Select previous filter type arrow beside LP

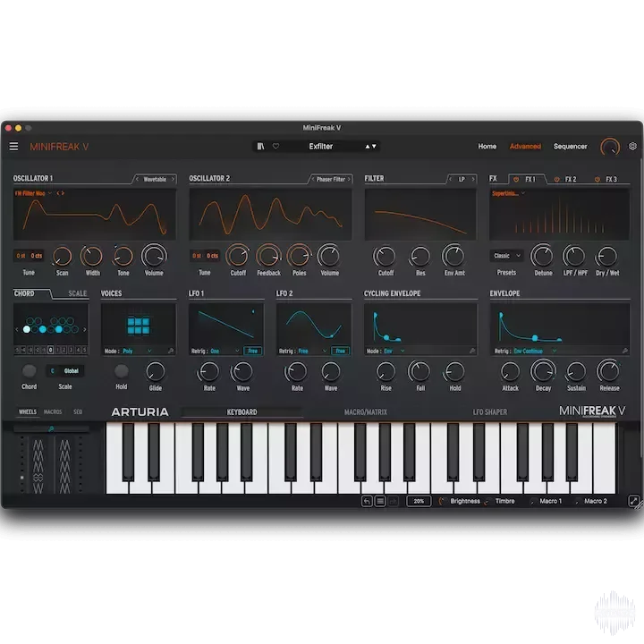tap(450, 179)
